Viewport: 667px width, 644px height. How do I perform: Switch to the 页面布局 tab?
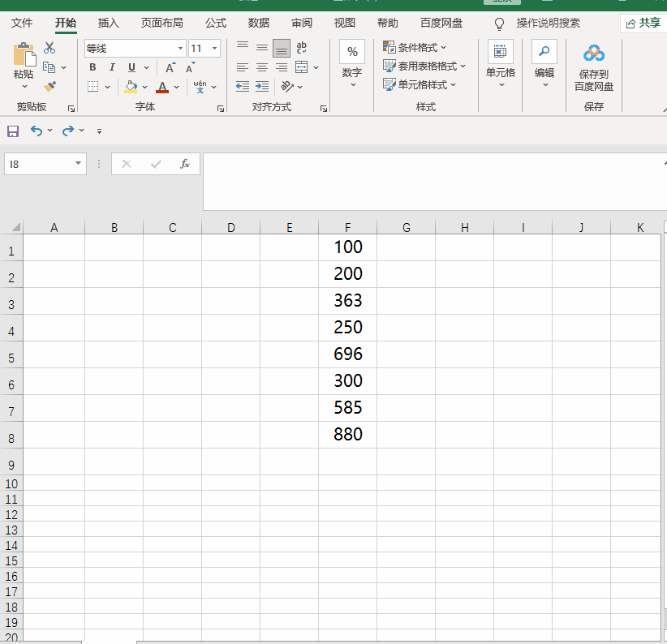pyautogui.click(x=162, y=23)
